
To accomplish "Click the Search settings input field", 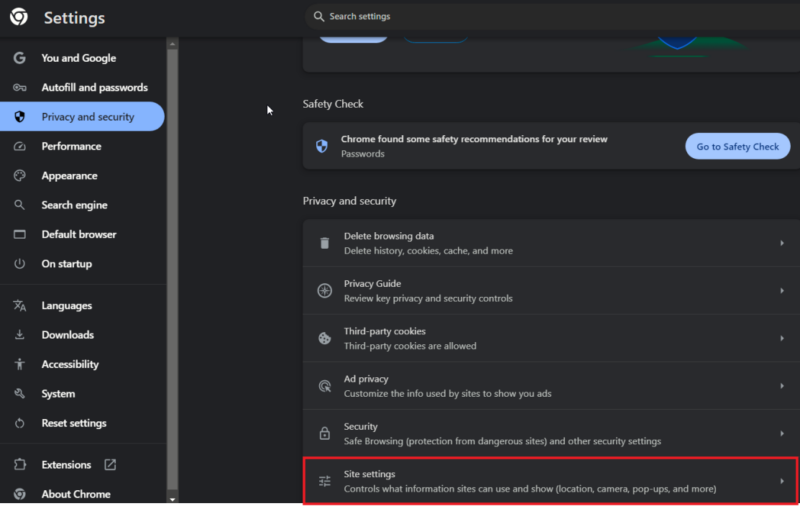I will 552,17.
